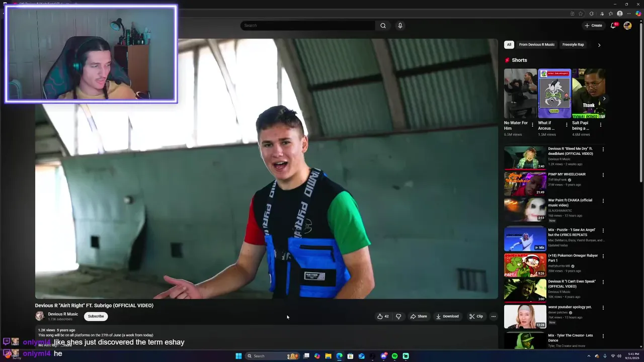Click the main video player
The height and width of the screenshot is (362, 644).
point(266,169)
